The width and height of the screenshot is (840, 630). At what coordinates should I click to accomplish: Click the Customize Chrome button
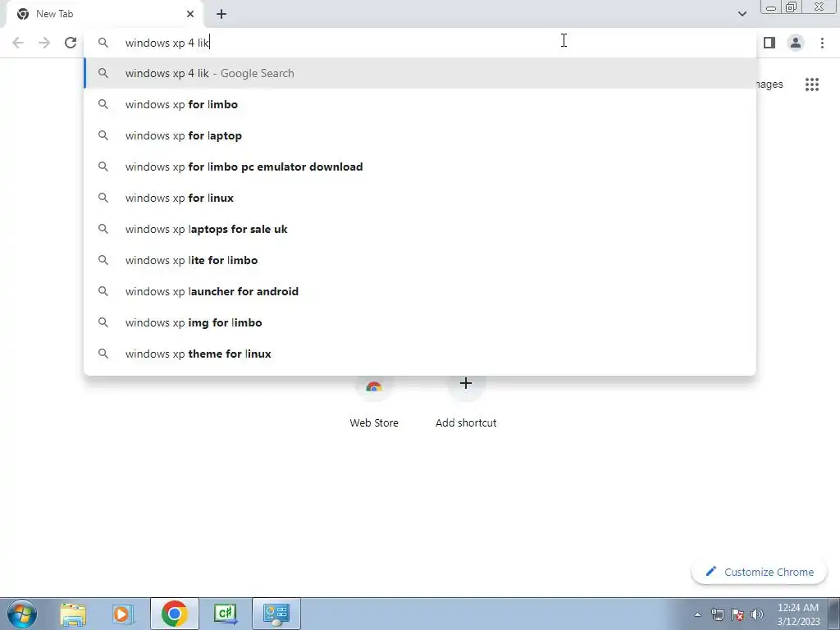760,572
